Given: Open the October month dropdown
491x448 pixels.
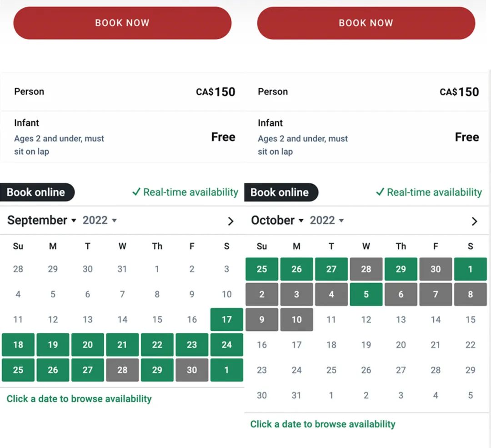Looking at the screenshot, I should click(x=277, y=221).
